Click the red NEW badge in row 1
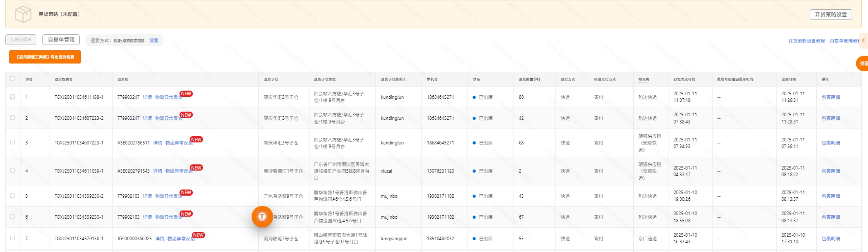868x252 pixels. point(186,94)
